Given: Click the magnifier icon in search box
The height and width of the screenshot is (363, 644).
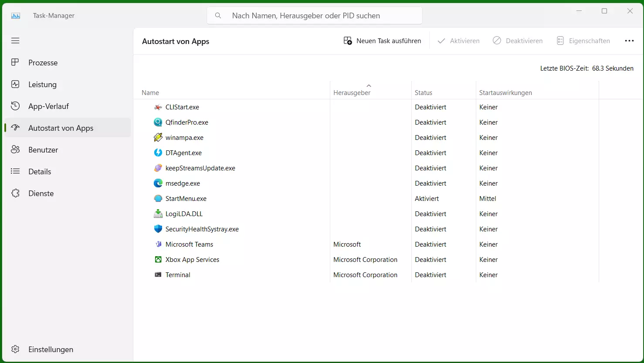Looking at the screenshot, I should pyautogui.click(x=218, y=16).
